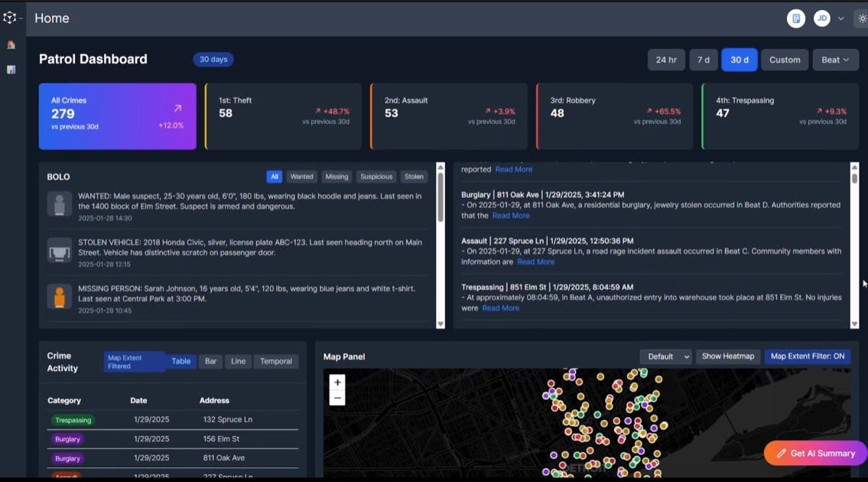Image resolution: width=868 pixels, height=482 pixels.
Task: Switch theme with the sun icon
Action: [861, 18]
